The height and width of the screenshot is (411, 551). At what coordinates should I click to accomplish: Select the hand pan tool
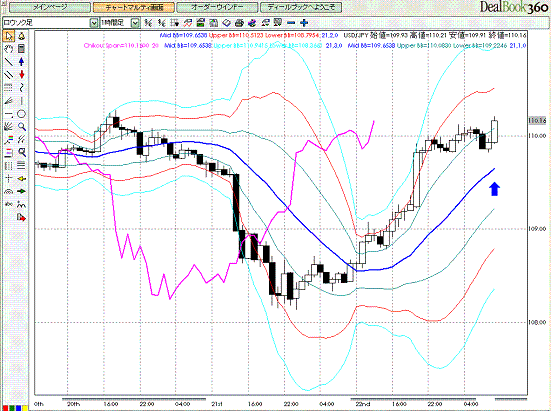point(9,49)
